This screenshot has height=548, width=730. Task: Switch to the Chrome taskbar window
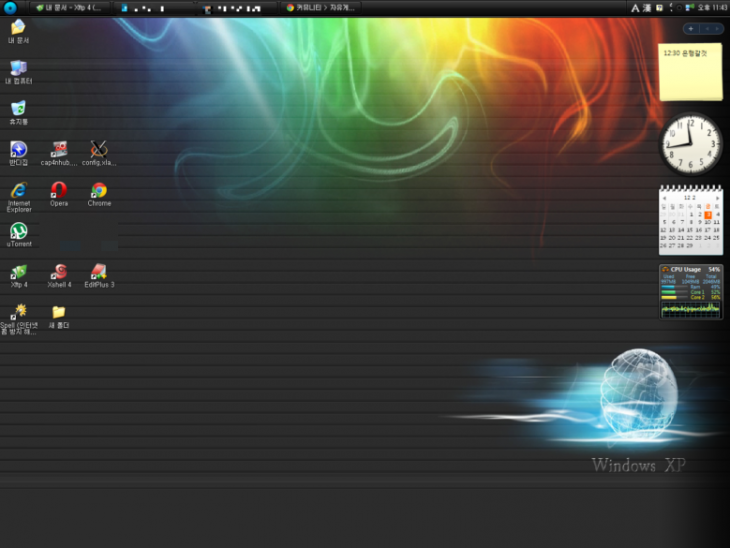tap(320, 7)
